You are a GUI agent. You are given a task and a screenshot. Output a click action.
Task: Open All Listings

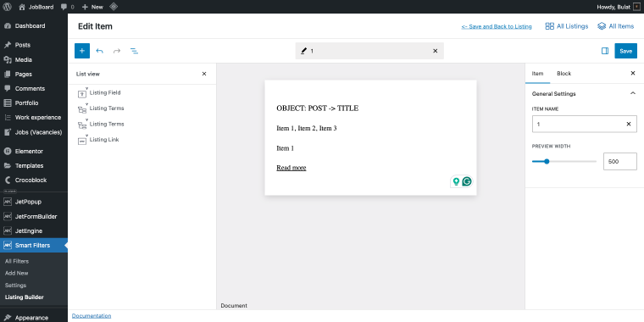pyautogui.click(x=567, y=26)
